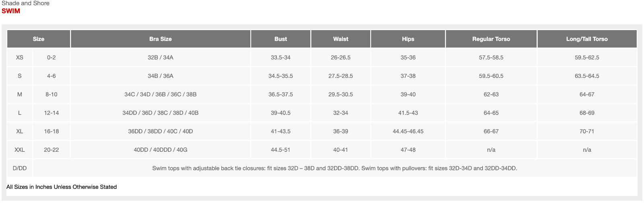Click the red SWIM heading
Image resolution: width=644 pixels, height=204 pixels.
click(11, 11)
